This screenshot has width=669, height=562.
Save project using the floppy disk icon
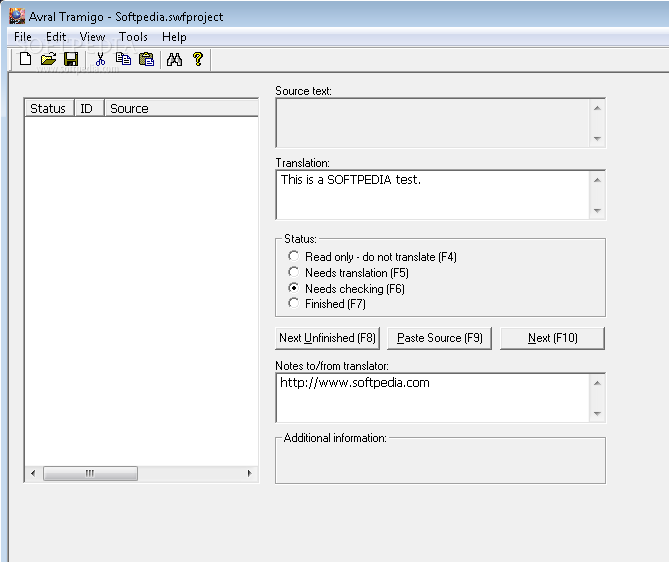71,59
